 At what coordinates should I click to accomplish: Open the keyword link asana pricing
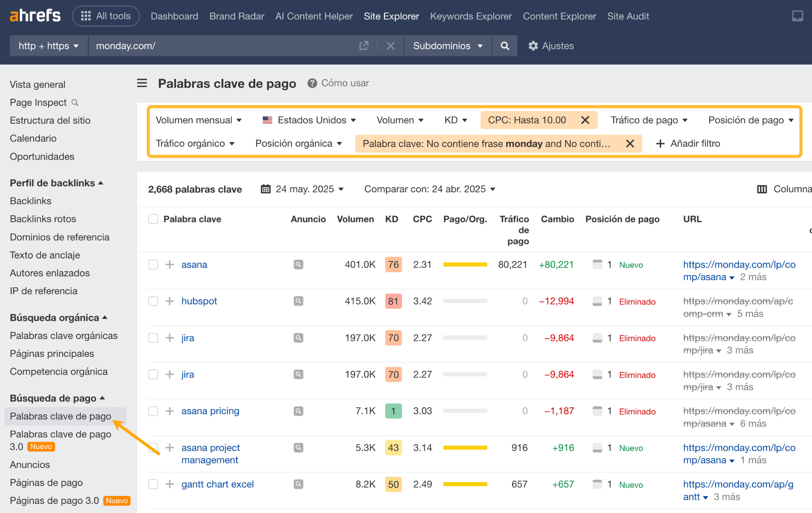coord(210,411)
